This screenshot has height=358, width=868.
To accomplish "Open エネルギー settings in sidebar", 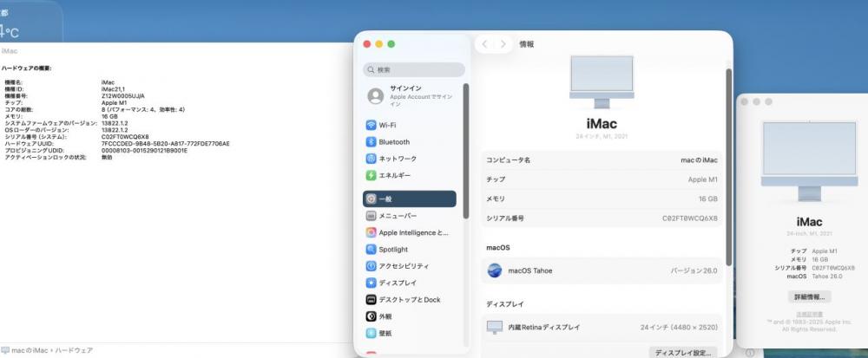I will 409,175.
